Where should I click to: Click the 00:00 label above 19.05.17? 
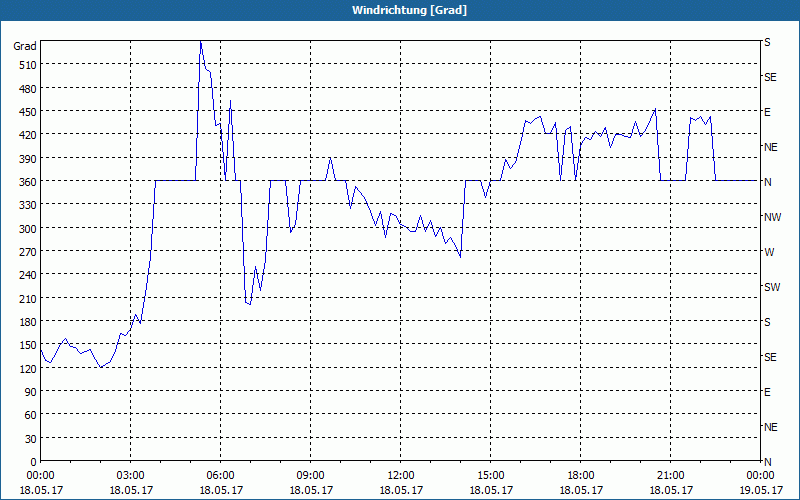coord(760,476)
